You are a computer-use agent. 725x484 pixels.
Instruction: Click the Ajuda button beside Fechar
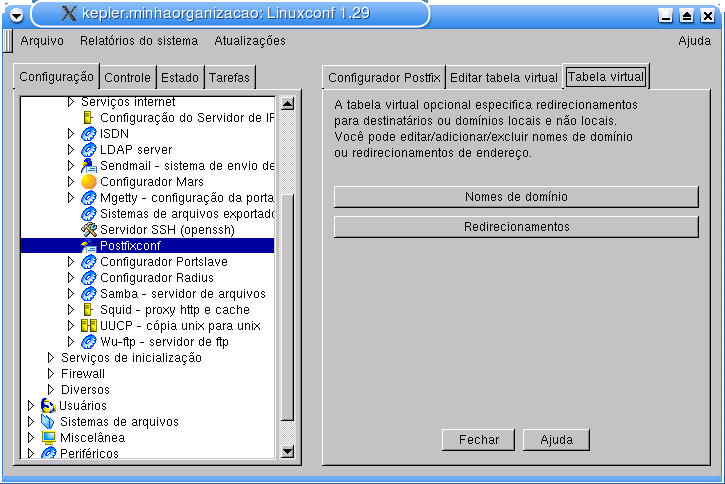point(556,440)
